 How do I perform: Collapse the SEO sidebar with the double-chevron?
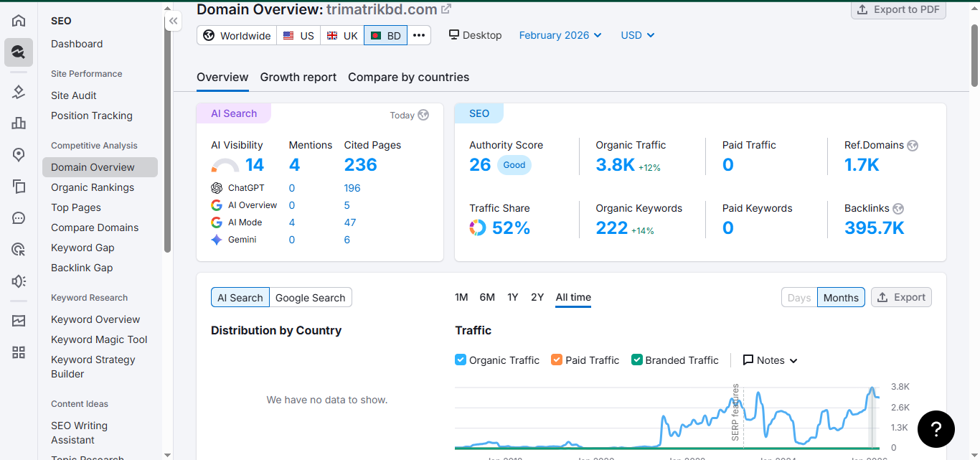(173, 22)
